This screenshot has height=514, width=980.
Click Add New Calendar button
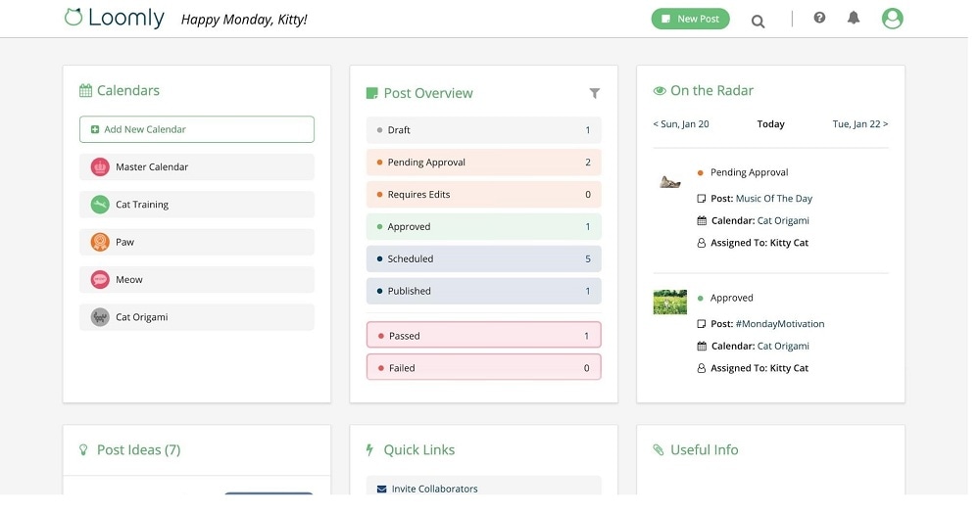click(197, 129)
